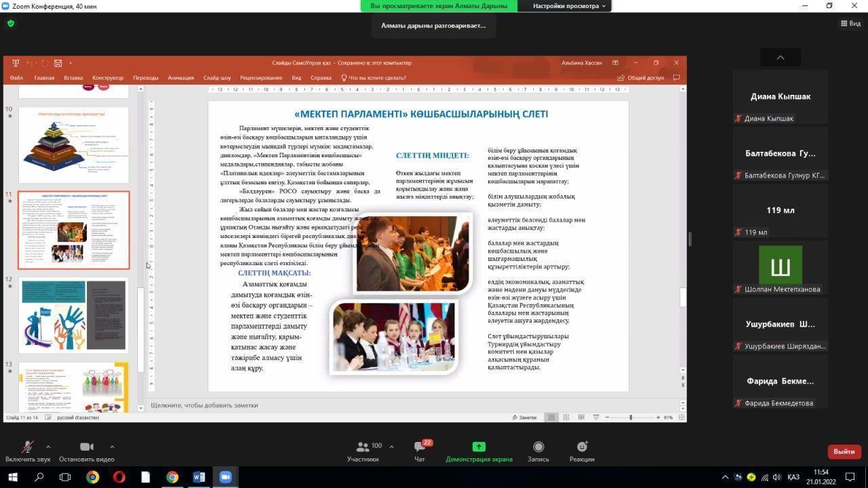Expand audio options arrow beside microphone

click(48, 447)
